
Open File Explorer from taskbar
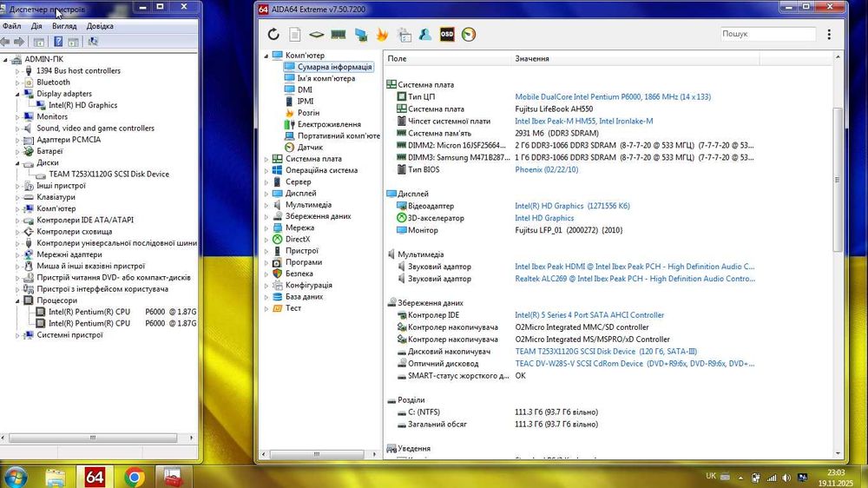(x=56, y=478)
